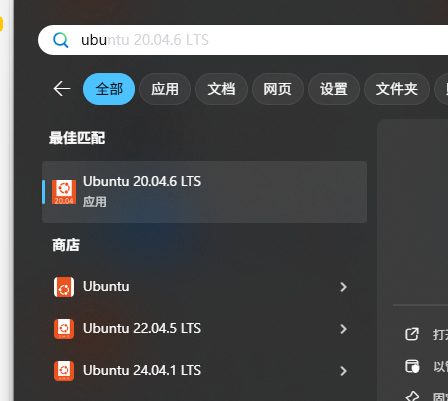Click the plain Ubuntu store icon
This screenshot has width=448, height=401.
point(64,287)
